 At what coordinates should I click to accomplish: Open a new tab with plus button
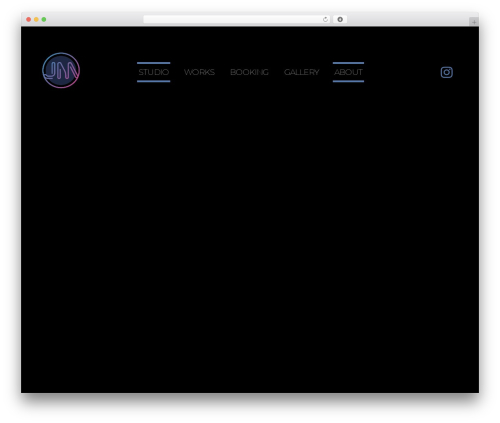[474, 22]
